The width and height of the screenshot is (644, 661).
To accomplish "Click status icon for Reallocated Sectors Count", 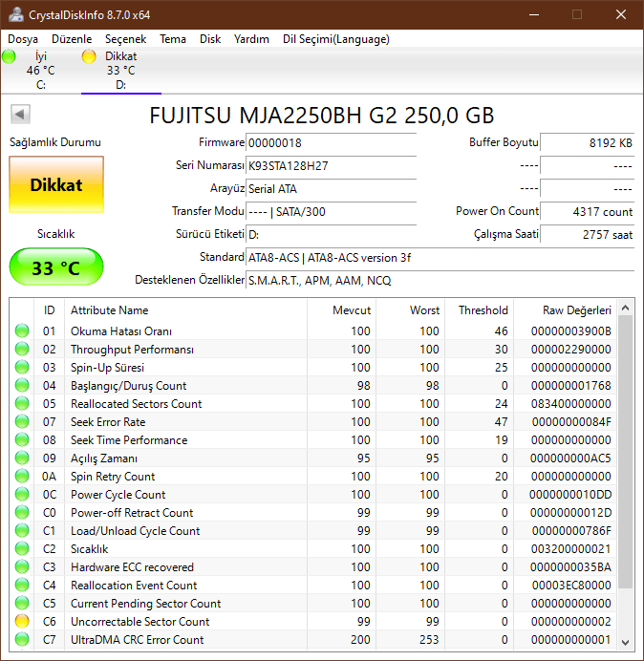I will [22, 403].
